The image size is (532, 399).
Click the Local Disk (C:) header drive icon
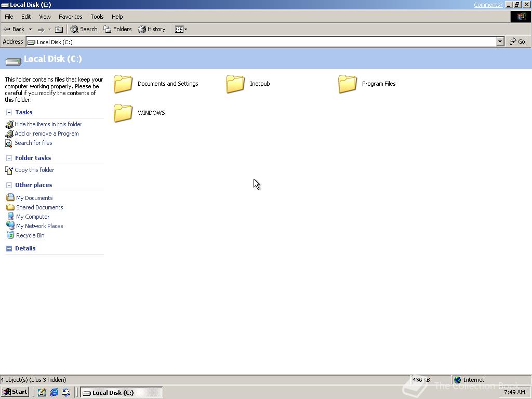(13, 61)
